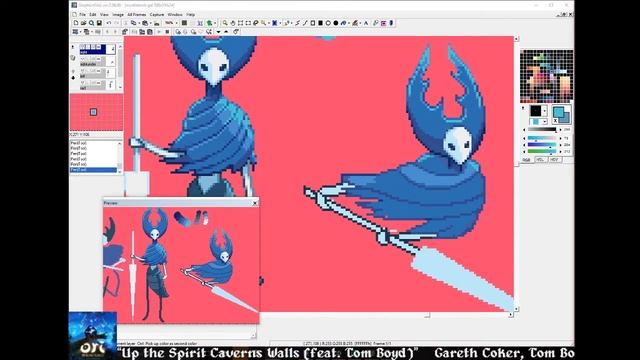Click the blue square in the navigator thumbnail
This screenshot has width=640, height=360.
93,112
